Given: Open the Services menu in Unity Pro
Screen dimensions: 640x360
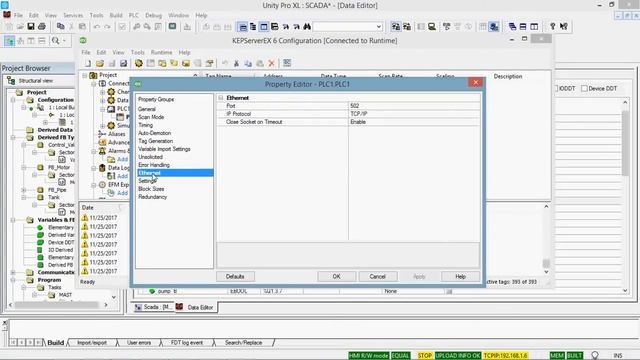Looking at the screenshot, I should tap(73, 15).
